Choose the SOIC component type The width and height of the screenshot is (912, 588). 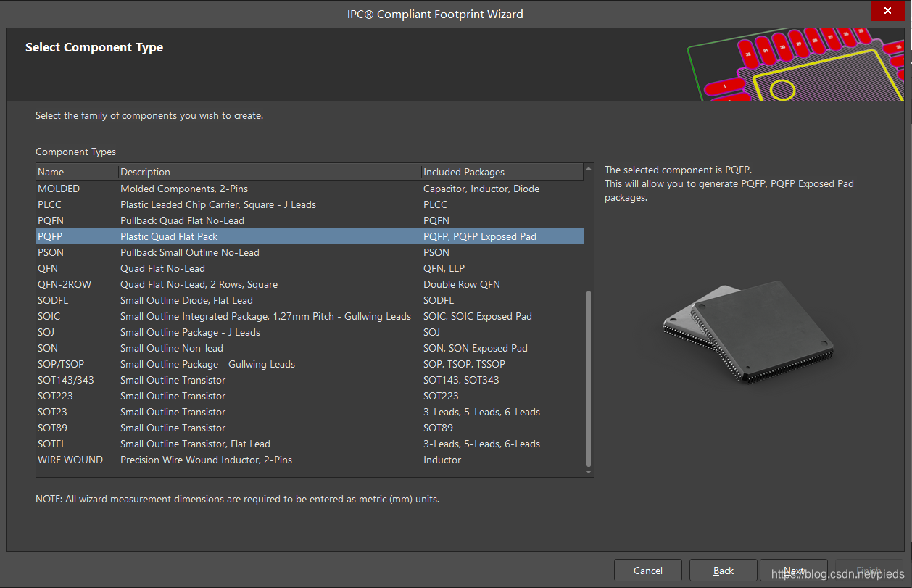[49, 316]
